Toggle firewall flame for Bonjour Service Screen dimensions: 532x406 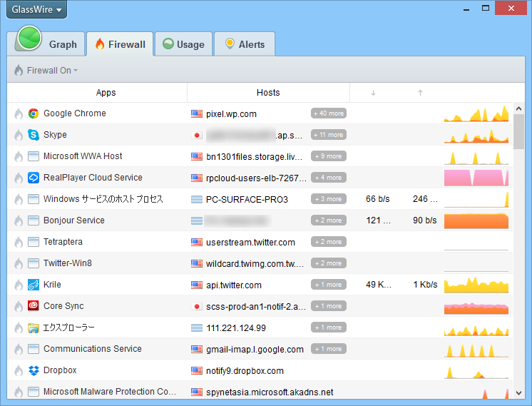[19, 220]
